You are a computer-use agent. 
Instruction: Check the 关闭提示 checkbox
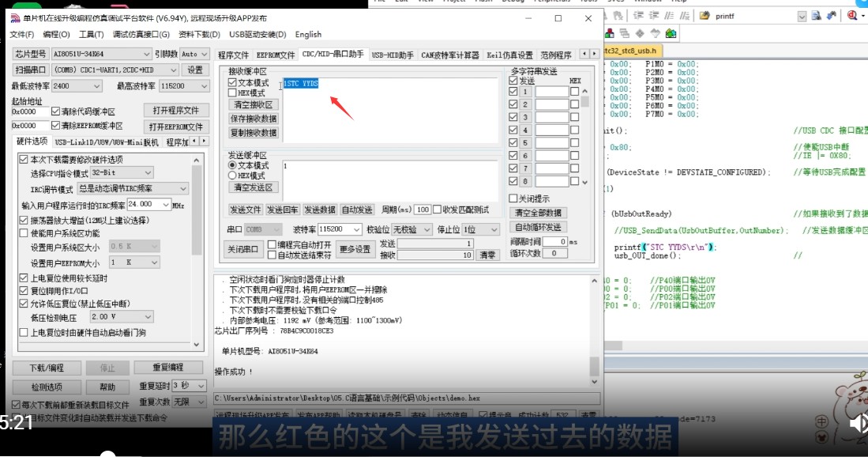513,198
